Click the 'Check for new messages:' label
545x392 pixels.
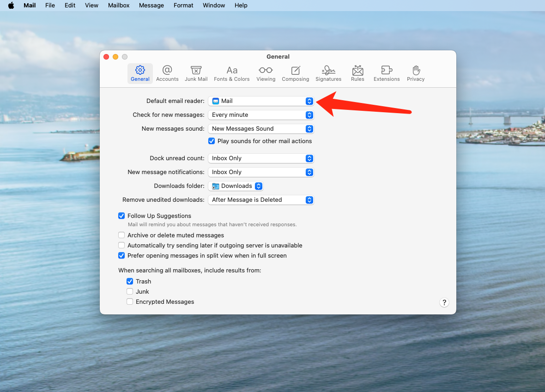(x=169, y=115)
